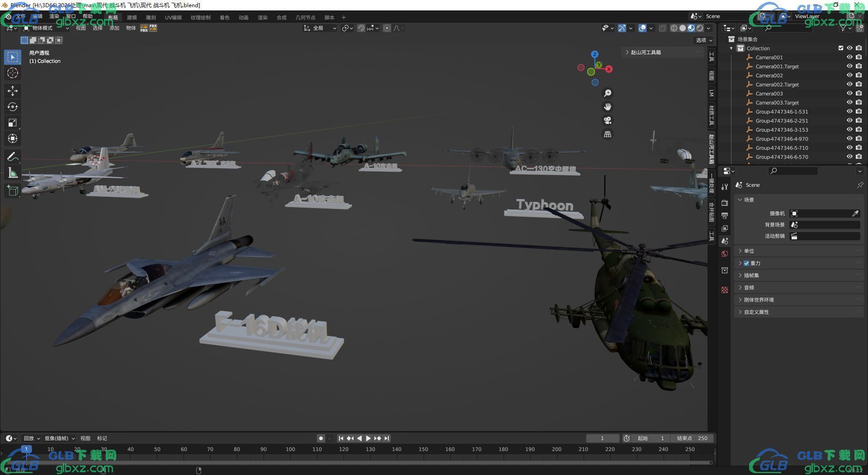
Task: Expand the 单位 units panel
Action: coord(799,251)
